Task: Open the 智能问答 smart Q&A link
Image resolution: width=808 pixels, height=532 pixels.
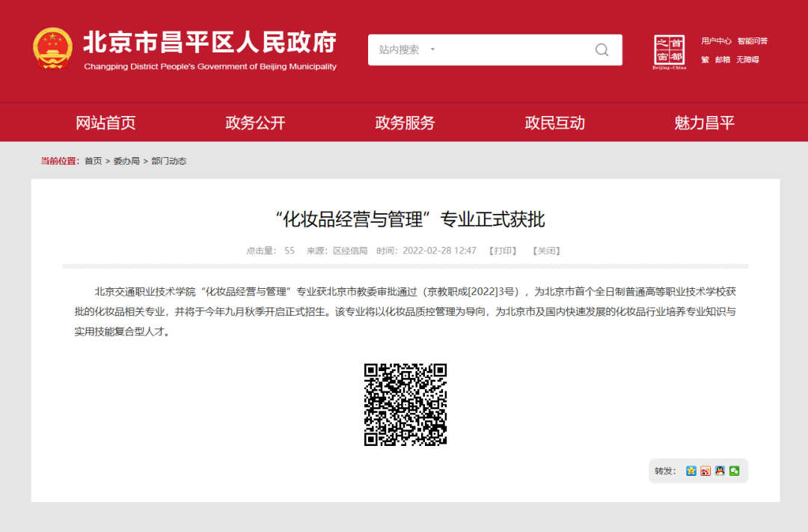Action: click(x=753, y=40)
